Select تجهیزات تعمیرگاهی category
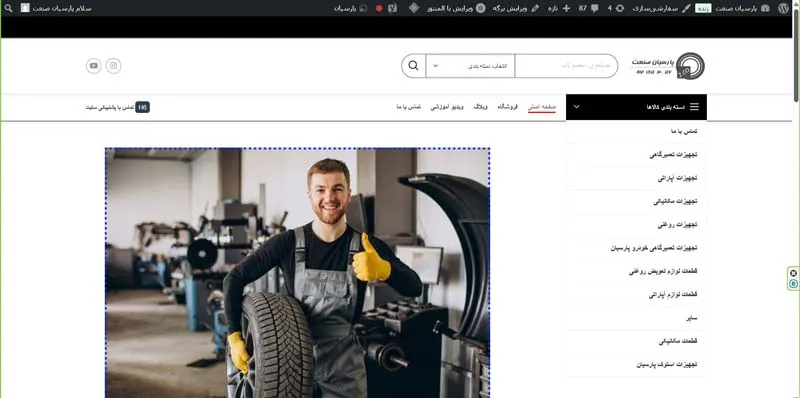800x398 pixels. pos(673,155)
